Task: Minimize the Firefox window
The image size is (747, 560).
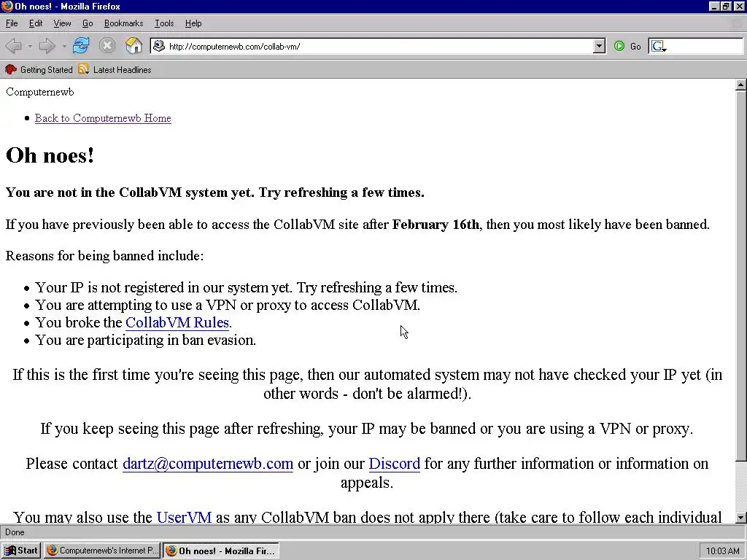Action: click(713, 6)
